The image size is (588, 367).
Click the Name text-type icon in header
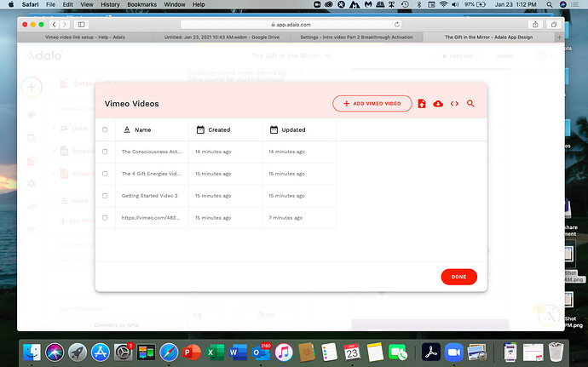[127, 129]
